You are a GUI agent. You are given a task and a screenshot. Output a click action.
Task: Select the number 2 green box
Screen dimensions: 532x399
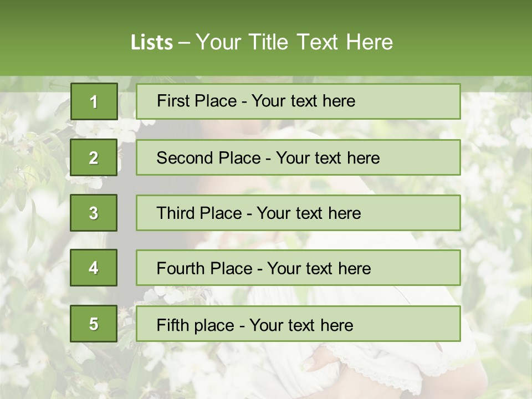(94, 157)
